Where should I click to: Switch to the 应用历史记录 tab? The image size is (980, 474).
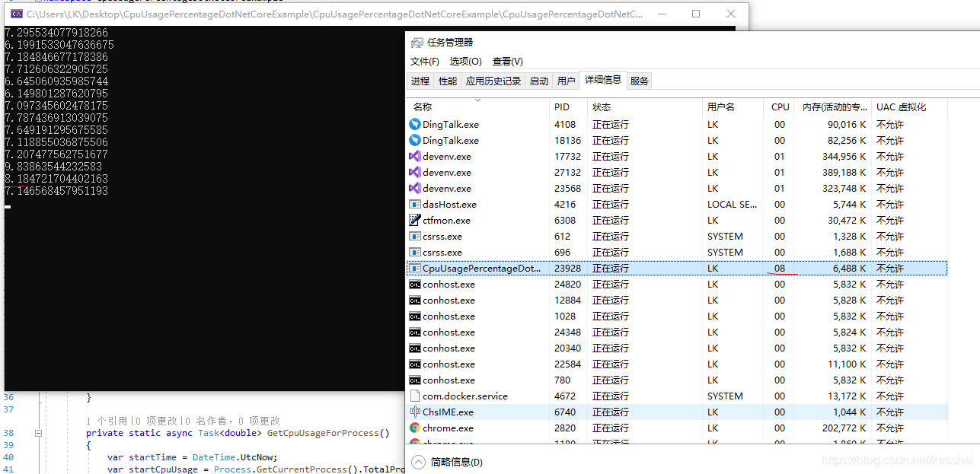click(x=493, y=81)
